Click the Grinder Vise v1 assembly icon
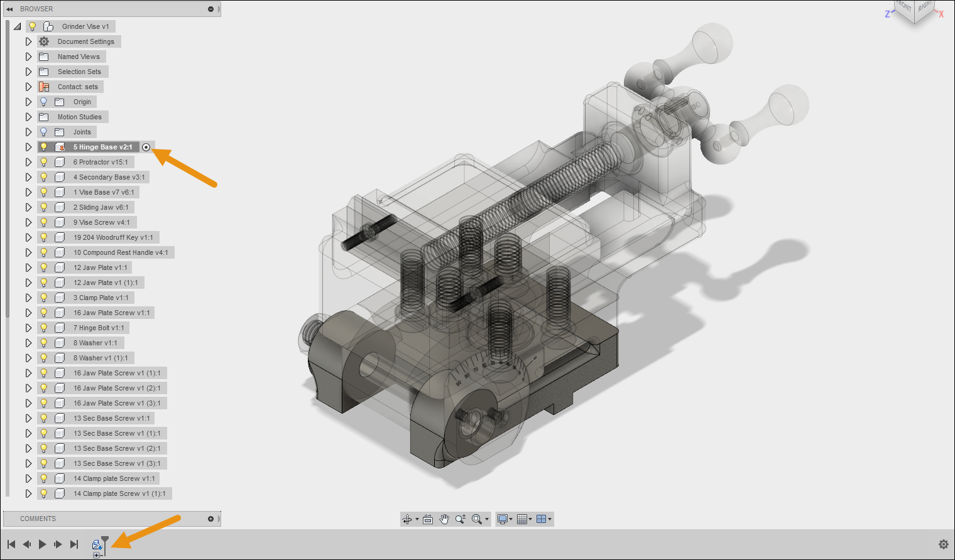 48,26
